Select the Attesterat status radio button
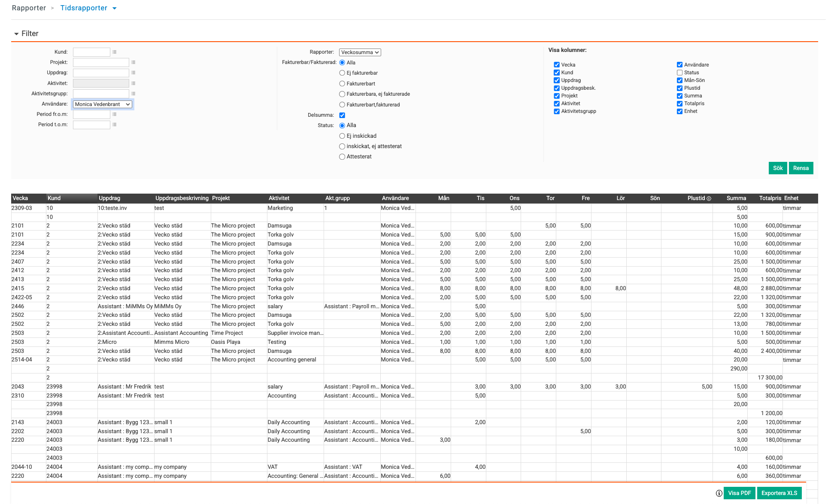831x504 pixels. click(342, 157)
